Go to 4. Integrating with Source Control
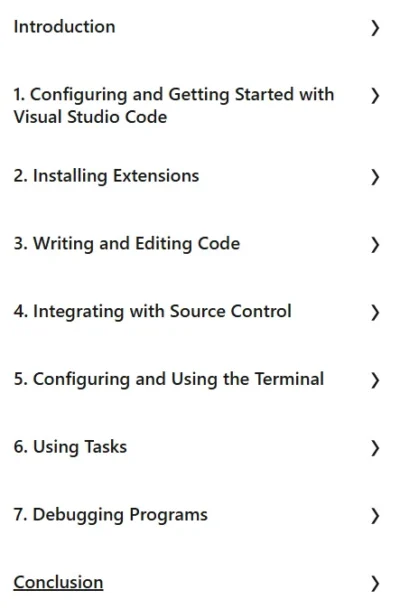This screenshot has height=609, width=400. point(152,311)
